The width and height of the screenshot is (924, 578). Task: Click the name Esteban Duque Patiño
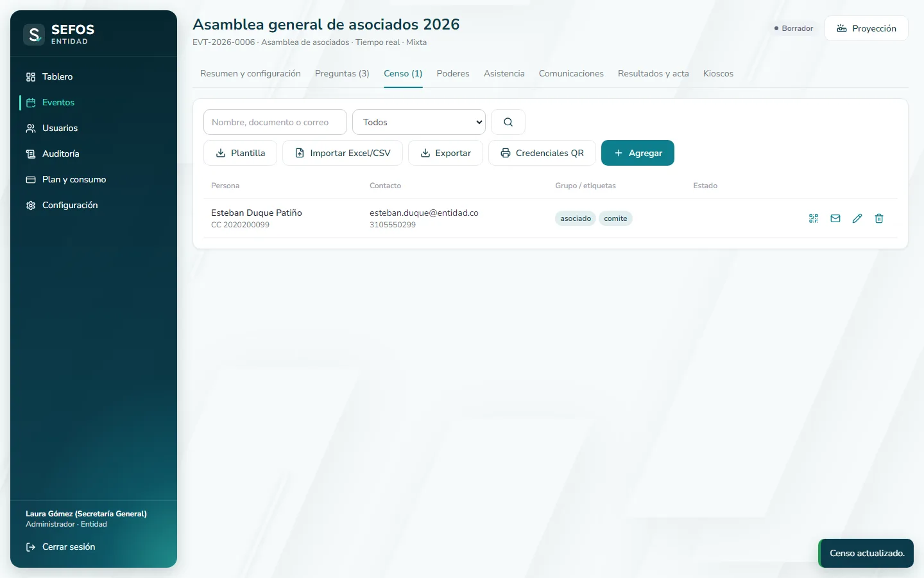pyautogui.click(x=257, y=213)
